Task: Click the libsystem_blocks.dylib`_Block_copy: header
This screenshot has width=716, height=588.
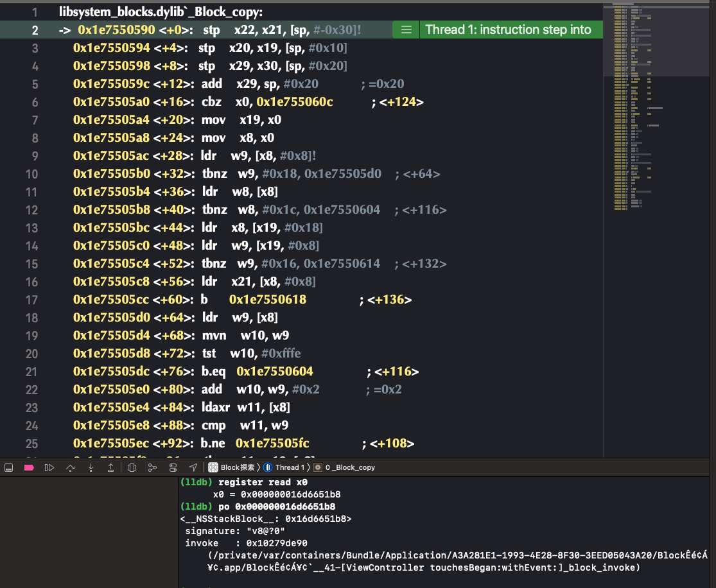Action: point(161,12)
